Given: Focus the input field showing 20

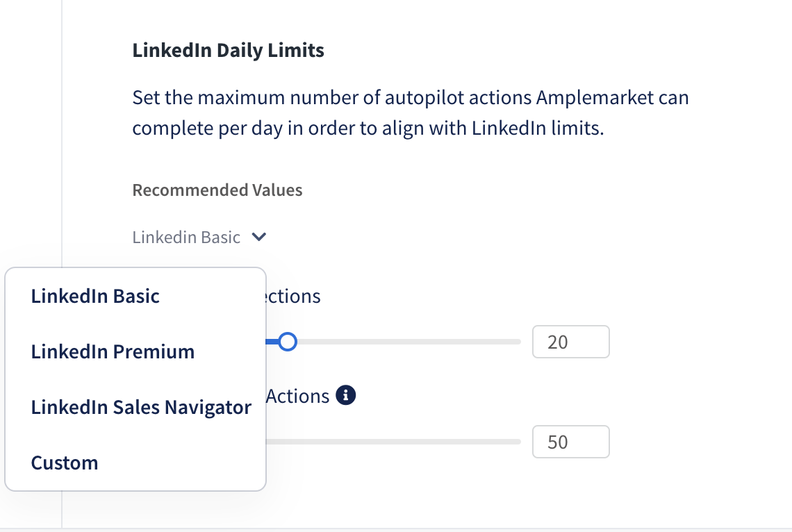Looking at the screenshot, I should tap(571, 342).
